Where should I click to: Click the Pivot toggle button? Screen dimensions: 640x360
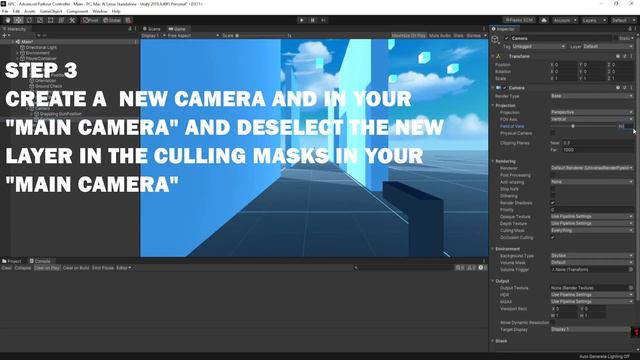tap(91, 20)
